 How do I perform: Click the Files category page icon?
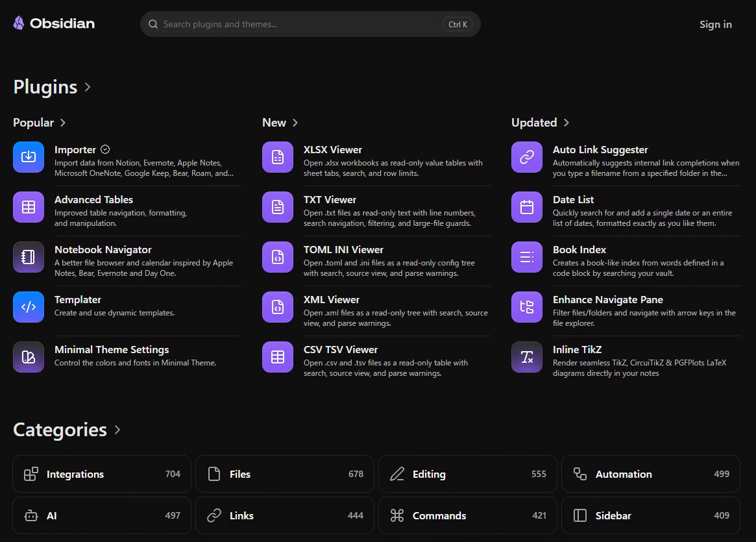214,474
